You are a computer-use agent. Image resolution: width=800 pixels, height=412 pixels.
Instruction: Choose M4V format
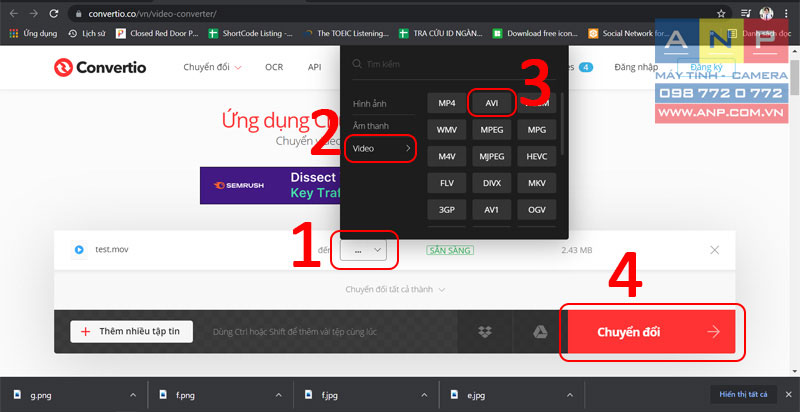pyautogui.click(x=446, y=157)
